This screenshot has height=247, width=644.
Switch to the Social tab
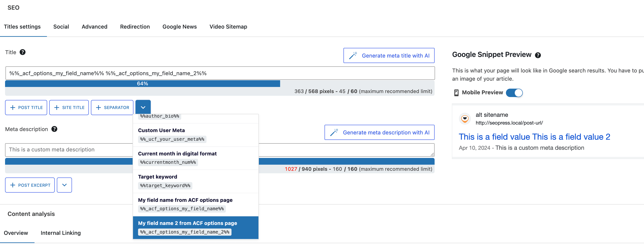(61, 27)
